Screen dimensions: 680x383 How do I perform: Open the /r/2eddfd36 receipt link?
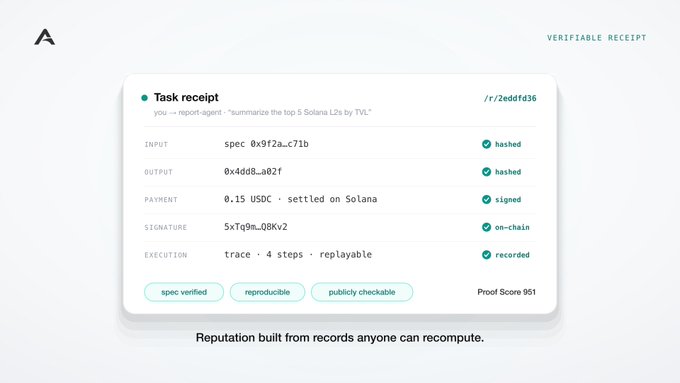pyautogui.click(x=510, y=98)
